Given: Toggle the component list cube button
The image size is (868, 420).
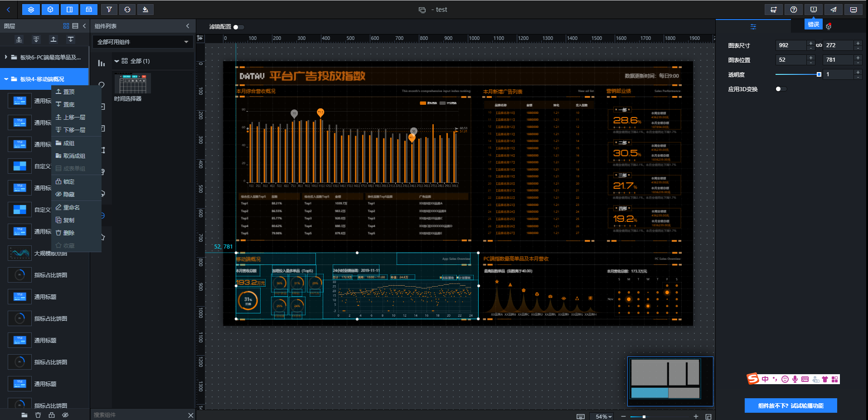Looking at the screenshot, I should pos(50,10).
